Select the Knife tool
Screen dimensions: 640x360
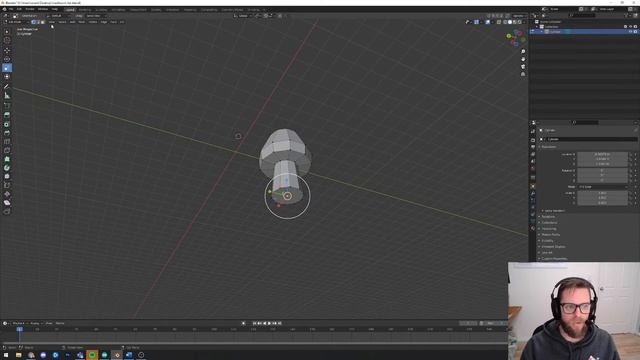click(x=7, y=150)
